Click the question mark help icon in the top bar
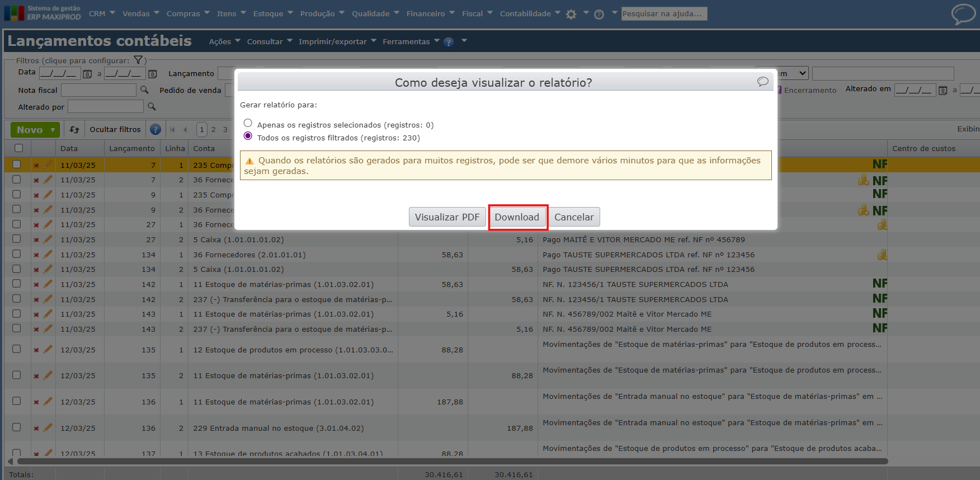Viewport: 980px width, 480px height. point(599,15)
